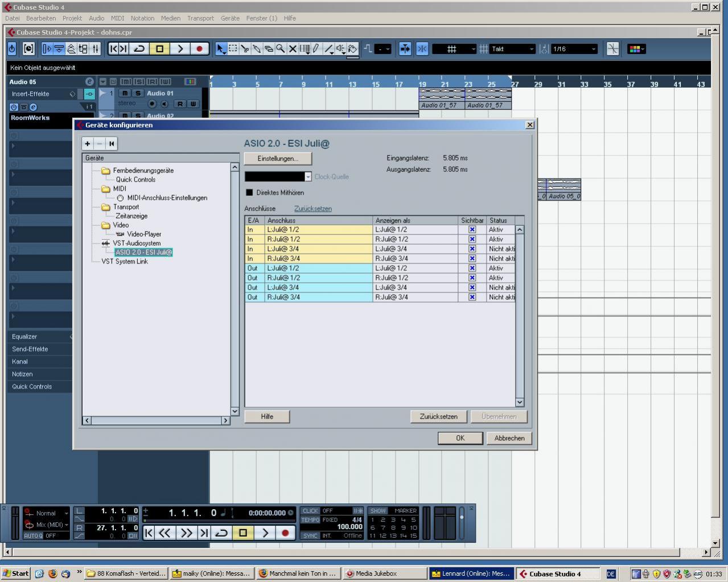Open the Datei menu
This screenshot has width=728, height=582.
click(x=12, y=18)
